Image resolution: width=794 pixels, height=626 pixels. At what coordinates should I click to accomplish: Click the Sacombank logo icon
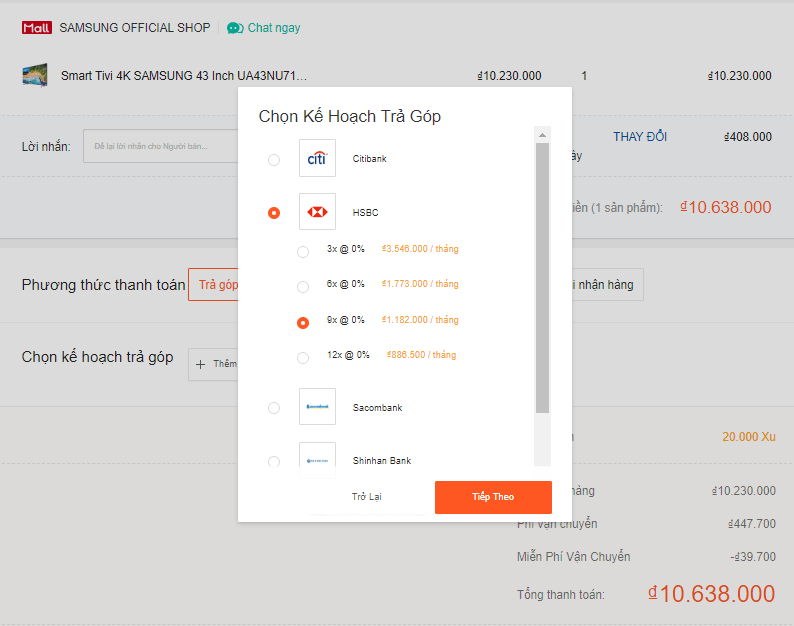[x=317, y=407]
